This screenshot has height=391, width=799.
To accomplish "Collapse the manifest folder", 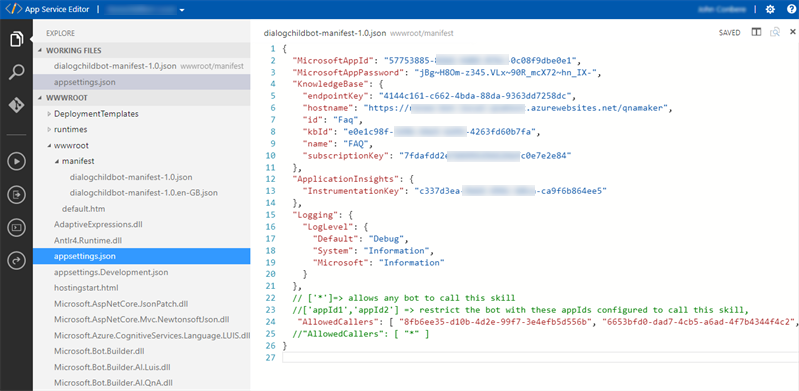I will click(57, 161).
